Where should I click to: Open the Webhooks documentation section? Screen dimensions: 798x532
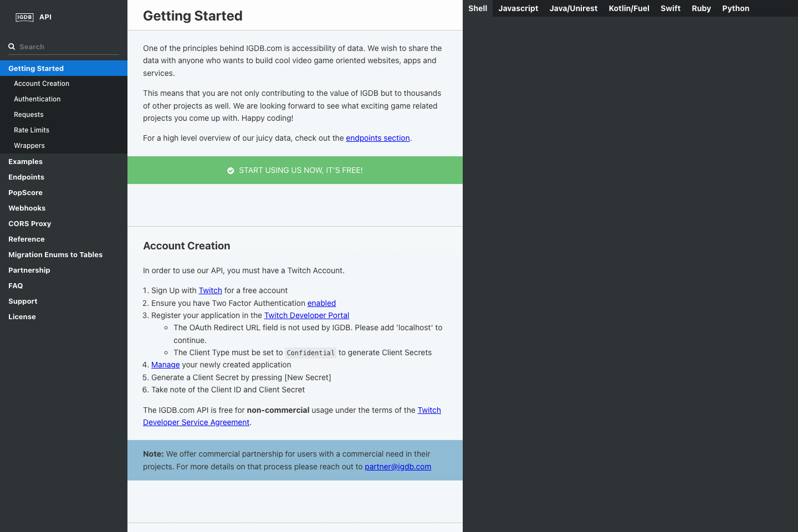click(27, 208)
